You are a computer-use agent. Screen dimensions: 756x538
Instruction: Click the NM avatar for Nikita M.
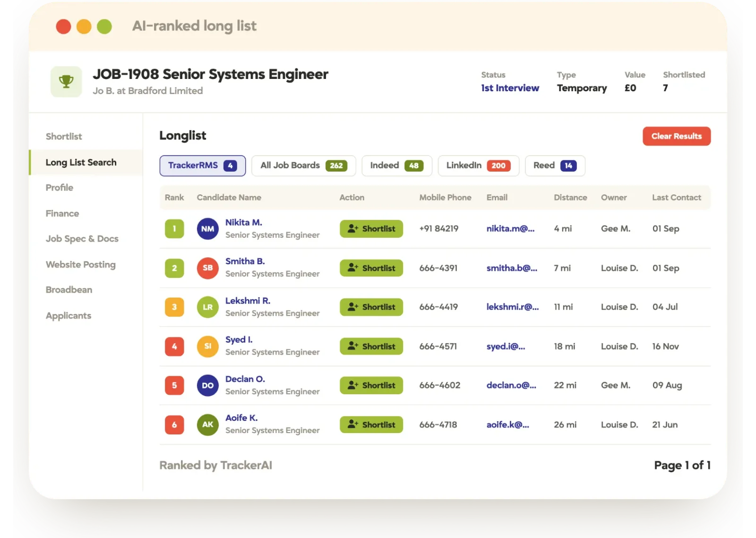point(207,229)
